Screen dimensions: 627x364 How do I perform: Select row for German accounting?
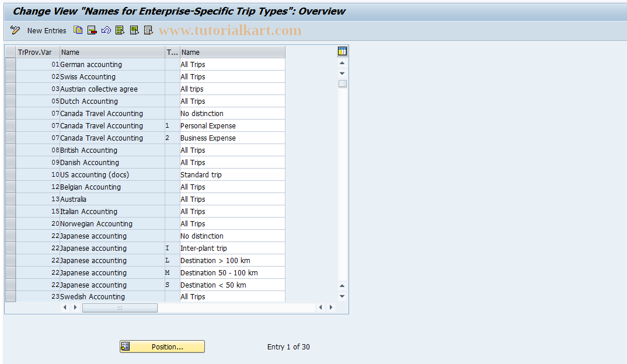[11, 64]
